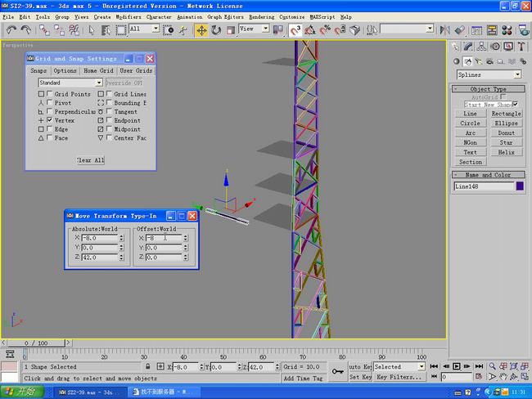Screen dimensions: 532x399
Task: Toggle the Angle Snap button
Action: [x=309, y=30]
